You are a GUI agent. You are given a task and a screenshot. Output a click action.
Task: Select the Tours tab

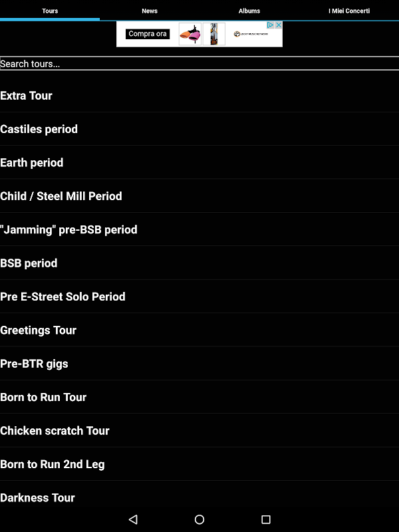click(50, 11)
